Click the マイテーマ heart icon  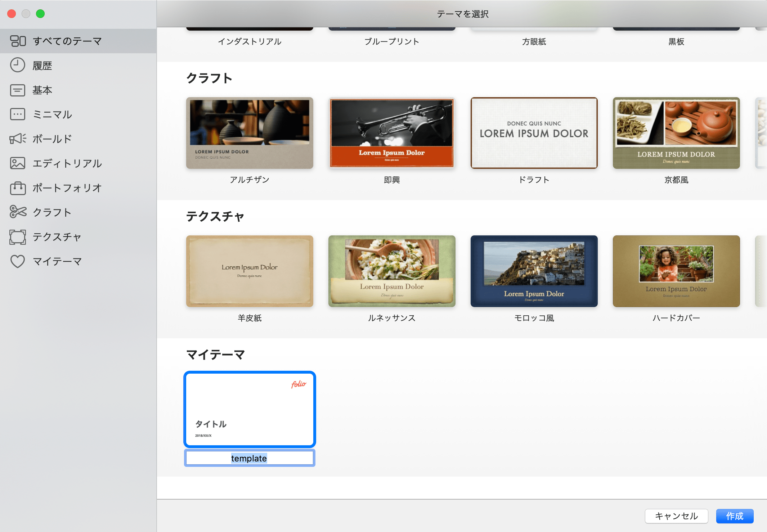(x=18, y=261)
